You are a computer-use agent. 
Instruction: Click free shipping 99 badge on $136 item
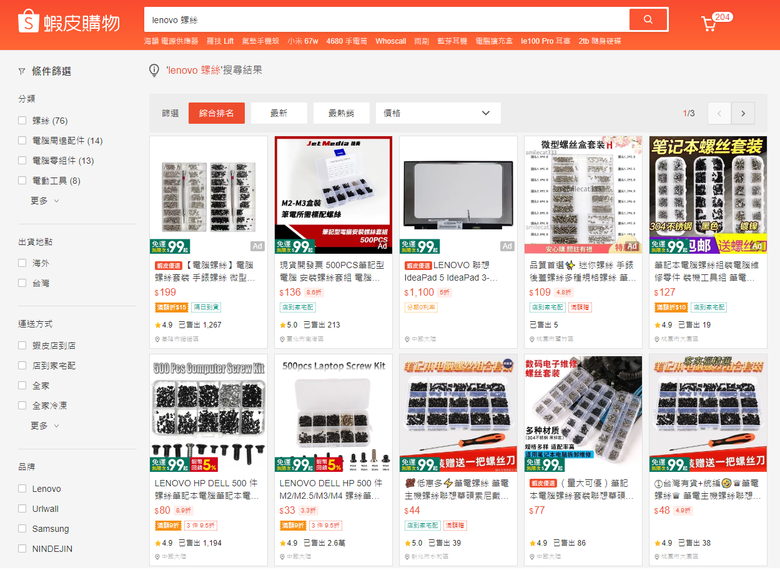point(295,246)
